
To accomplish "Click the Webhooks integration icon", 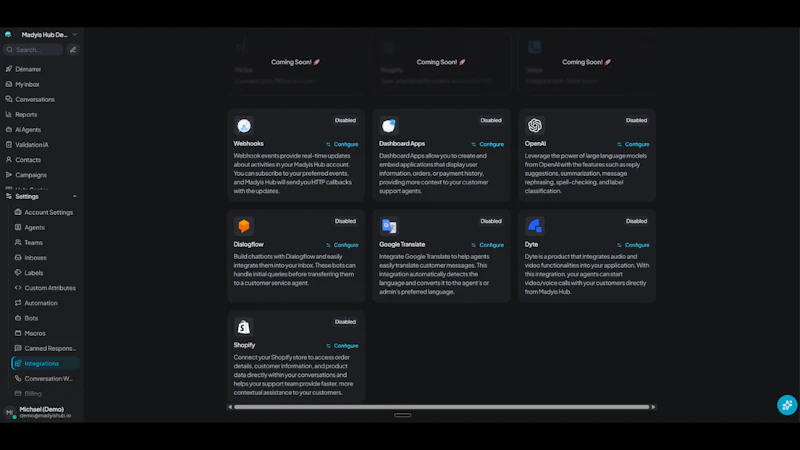I will 244,126.
